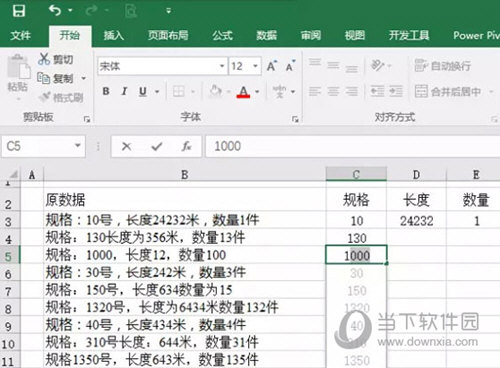Open the font size 12 dropdown
Image resolution: width=500 pixels, height=368 pixels.
pyautogui.click(x=255, y=66)
